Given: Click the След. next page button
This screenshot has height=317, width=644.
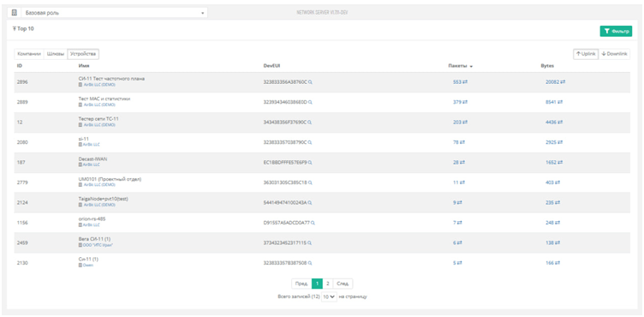Looking at the screenshot, I should tap(343, 284).
